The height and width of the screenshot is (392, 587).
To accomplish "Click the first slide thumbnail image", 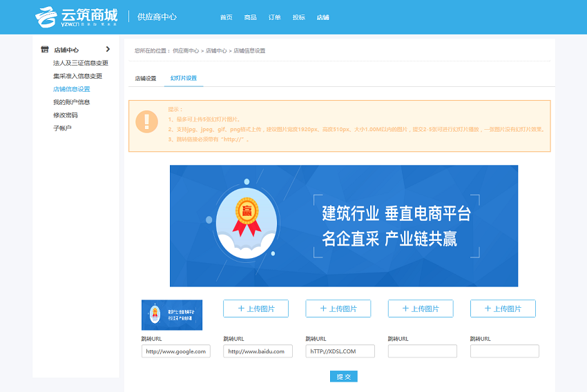I will 172,315.
